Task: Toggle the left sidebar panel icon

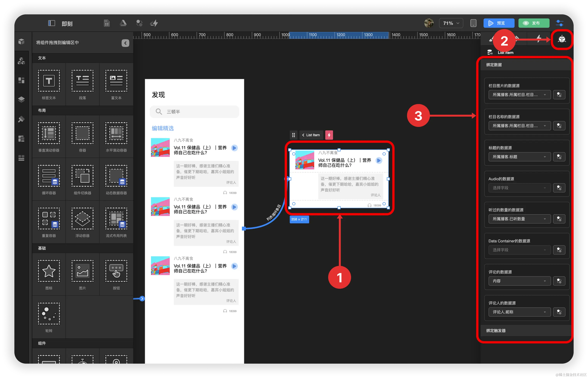Action: click(x=52, y=23)
